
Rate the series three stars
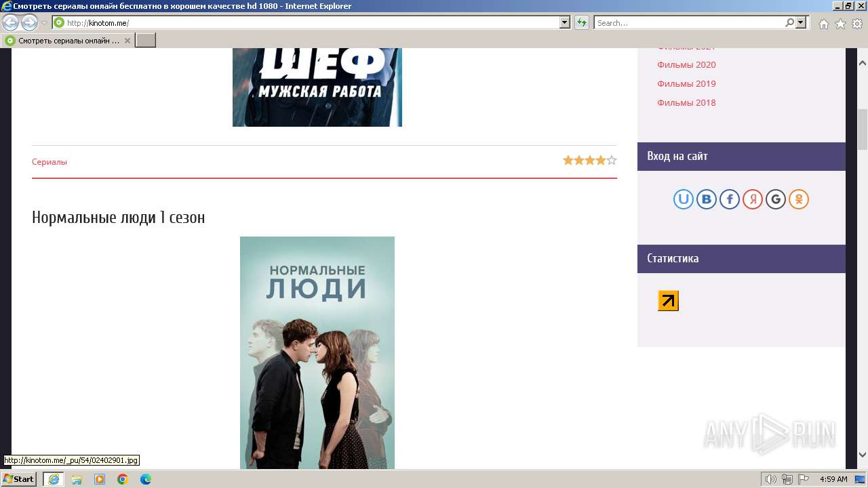pos(590,161)
